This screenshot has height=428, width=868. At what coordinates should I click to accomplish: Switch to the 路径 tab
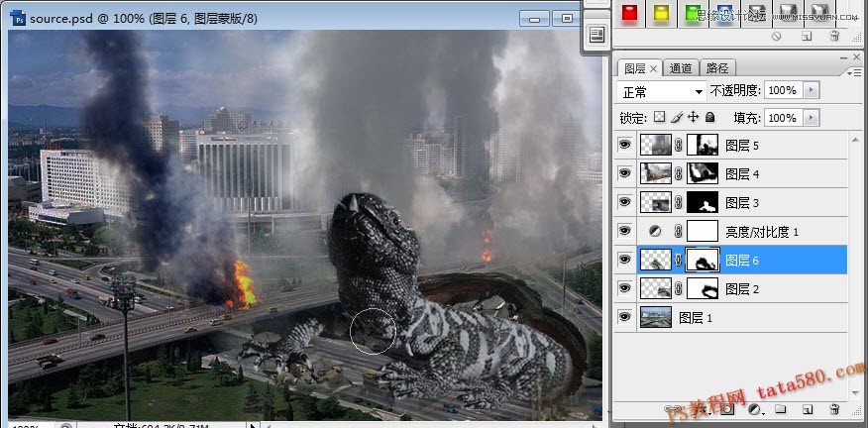tap(717, 68)
